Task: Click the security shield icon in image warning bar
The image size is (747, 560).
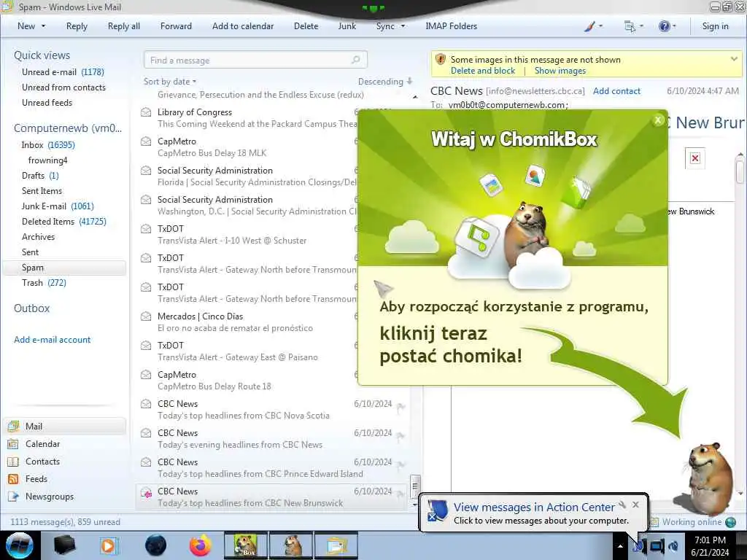Action: tap(441, 60)
